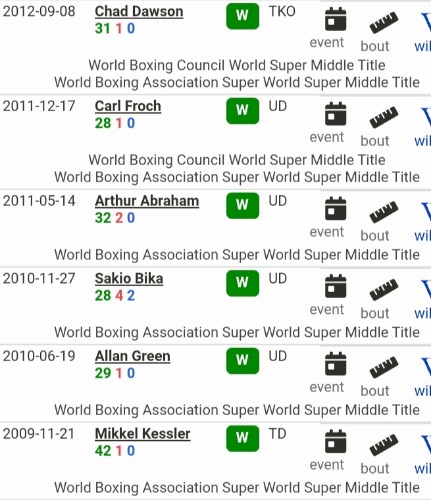
Task: Open wiki link in Allan Green row
Action: click(424, 376)
